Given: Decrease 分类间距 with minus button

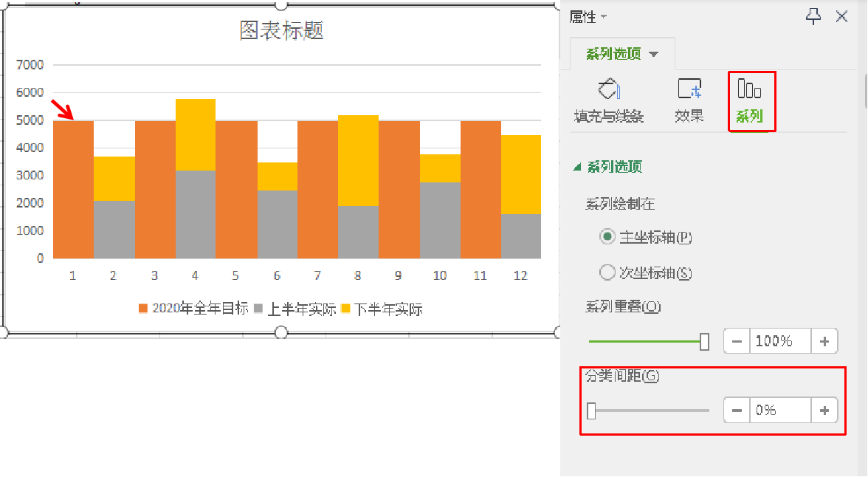Looking at the screenshot, I should click(737, 411).
